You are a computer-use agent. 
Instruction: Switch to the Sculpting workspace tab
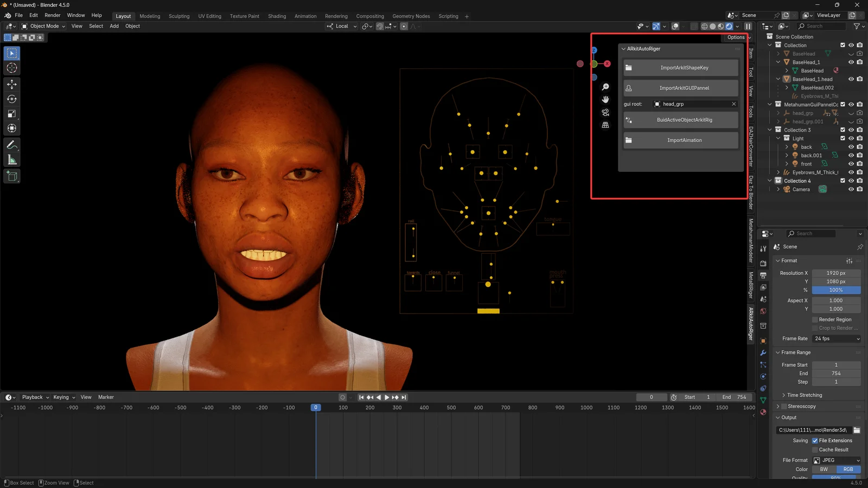pyautogui.click(x=179, y=16)
